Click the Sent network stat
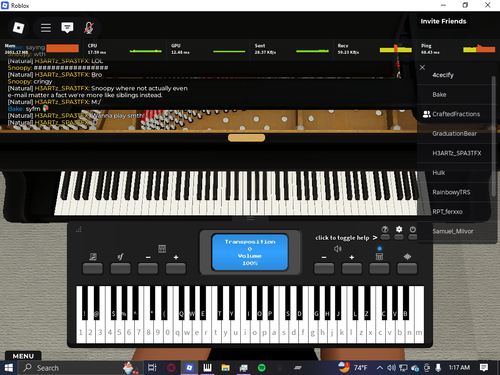The width and height of the screenshot is (500, 375). click(x=291, y=49)
